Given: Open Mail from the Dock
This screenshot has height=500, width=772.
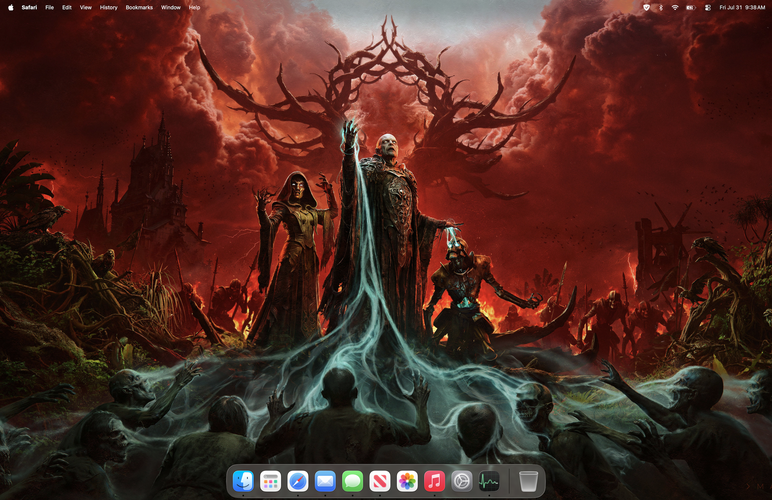Looking at the screenshot, I should pos(325,481).
